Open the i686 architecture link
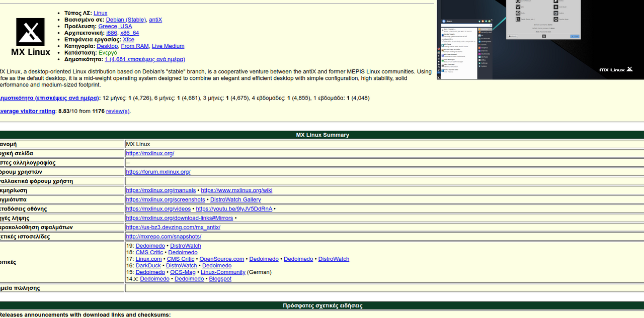The image size is (644, 318). coord(112,33)
